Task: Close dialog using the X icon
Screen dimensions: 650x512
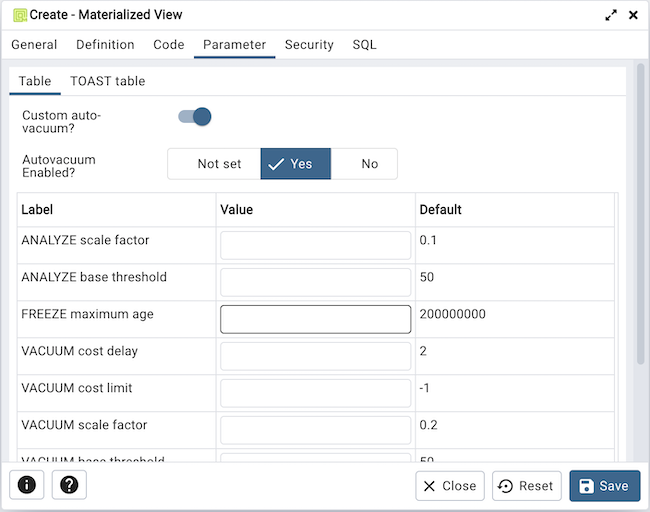Action: click(x=633, y=15)
